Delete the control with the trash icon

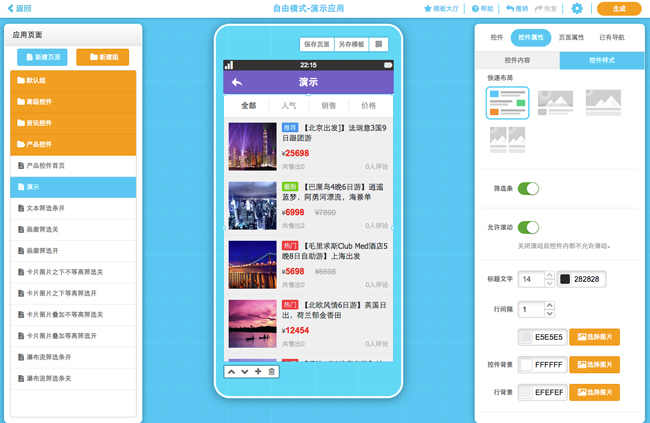(271, 372)
